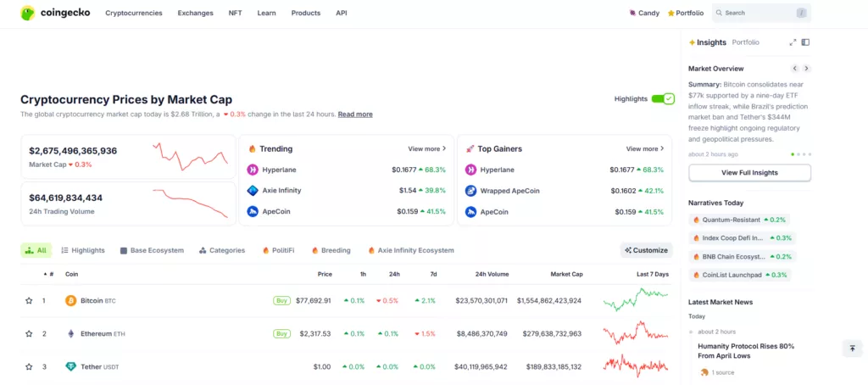
Task: Click Hyperlane icon in Trending card
Action: pos(253,170)
